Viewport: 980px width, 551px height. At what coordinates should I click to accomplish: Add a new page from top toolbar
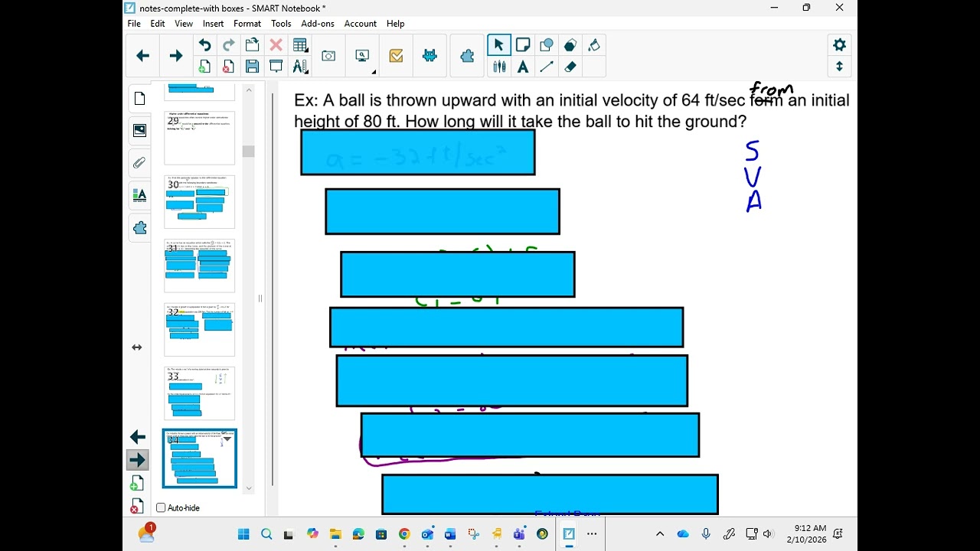204,67
